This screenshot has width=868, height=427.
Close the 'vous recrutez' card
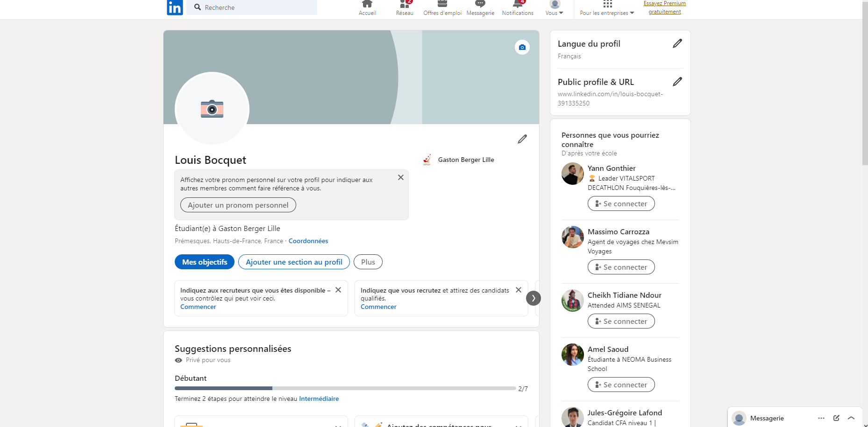[x=518, y=290]
